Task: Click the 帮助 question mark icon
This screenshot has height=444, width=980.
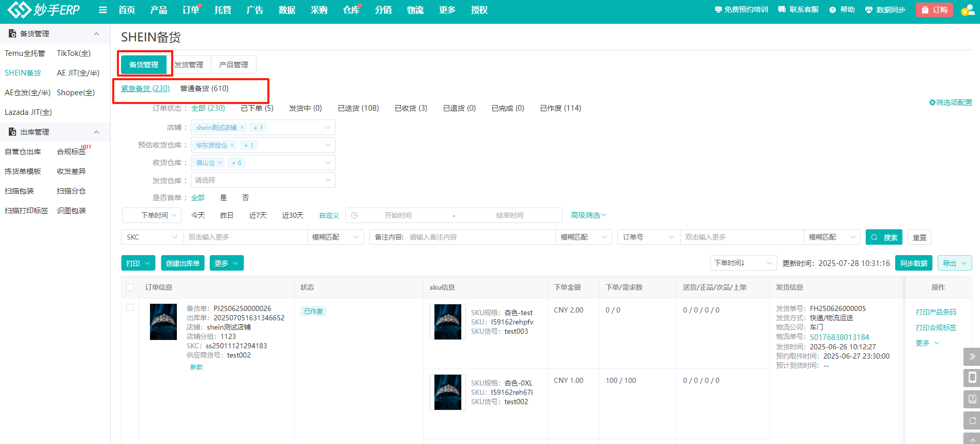Action: (833, 10)
